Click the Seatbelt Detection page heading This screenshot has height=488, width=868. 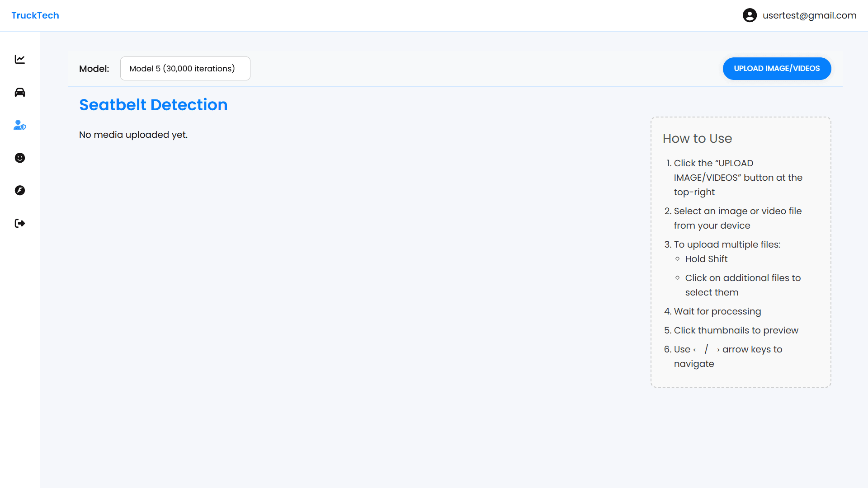[153, 105]
